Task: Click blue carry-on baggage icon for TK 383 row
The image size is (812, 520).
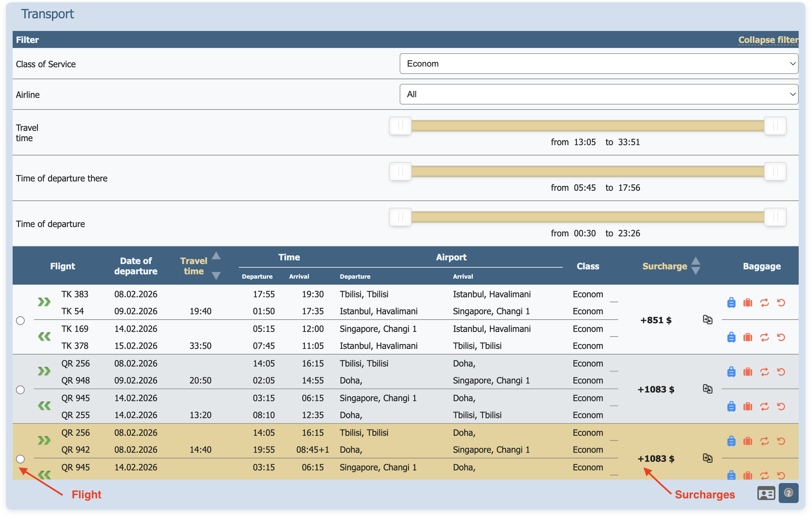Action: click(x=731, y=303)
